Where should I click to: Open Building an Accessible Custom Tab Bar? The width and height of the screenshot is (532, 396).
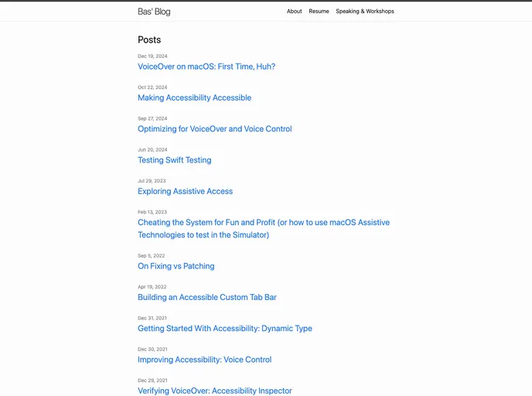click(206, 297)
